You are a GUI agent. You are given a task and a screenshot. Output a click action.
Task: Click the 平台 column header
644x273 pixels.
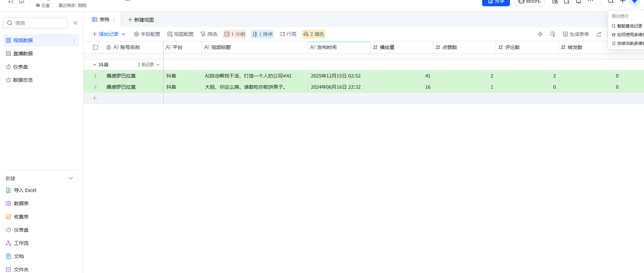click(x=183, y=47)
